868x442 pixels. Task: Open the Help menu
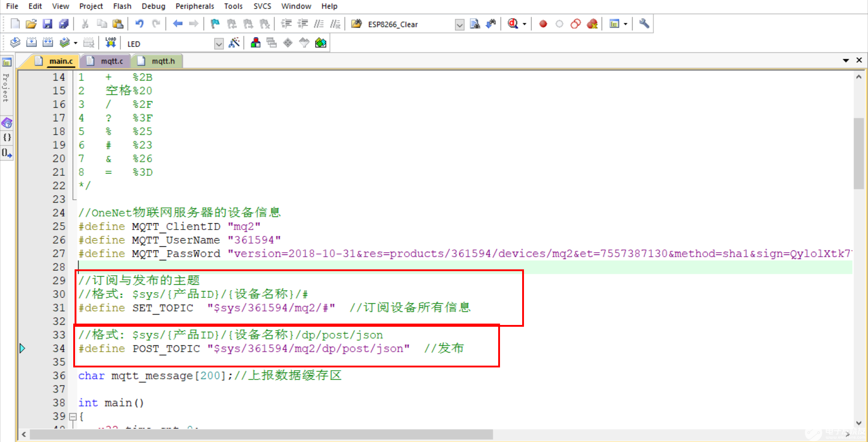tap(330, 6)
